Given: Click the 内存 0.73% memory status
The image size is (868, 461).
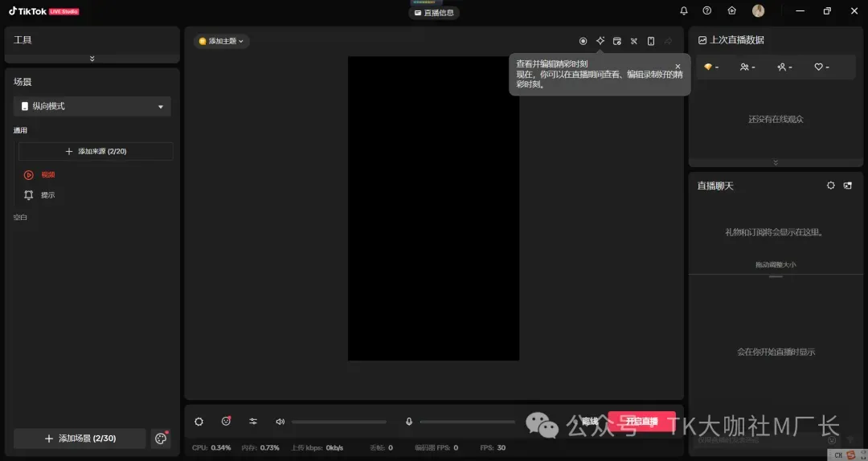Looking at the screenshot, I should [260, 447].
